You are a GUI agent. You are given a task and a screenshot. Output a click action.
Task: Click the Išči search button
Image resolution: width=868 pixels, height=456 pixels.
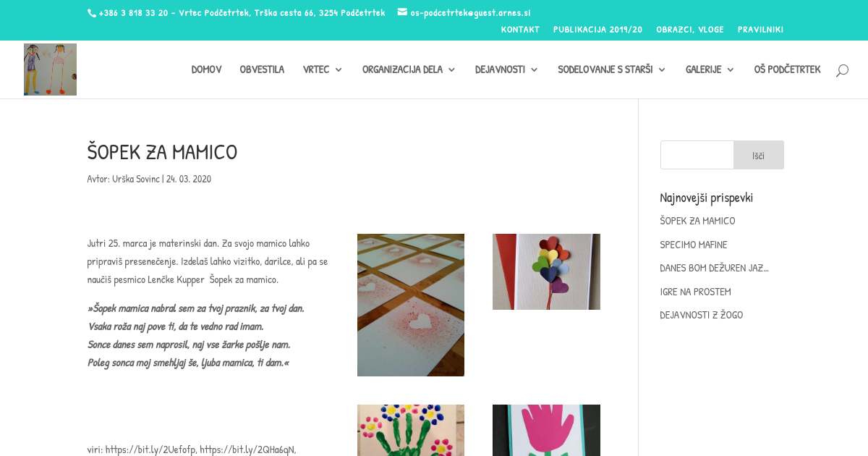tap(759, 155)
